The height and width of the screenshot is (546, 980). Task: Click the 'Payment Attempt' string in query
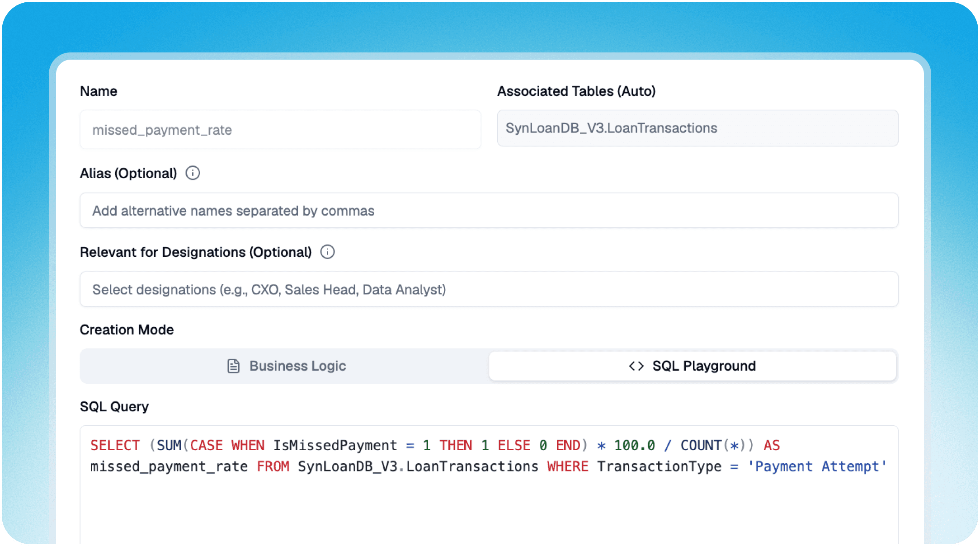point(817,466)
